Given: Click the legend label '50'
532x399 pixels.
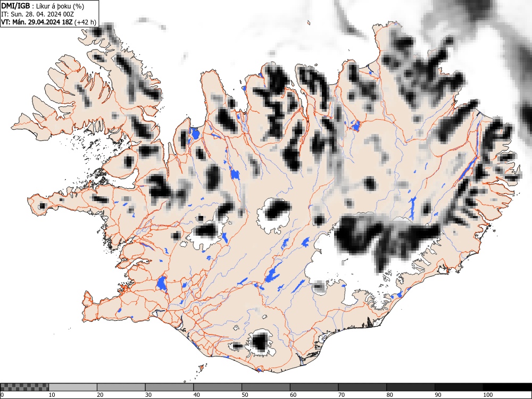Looking at the screenshot, I should point(245,395).
